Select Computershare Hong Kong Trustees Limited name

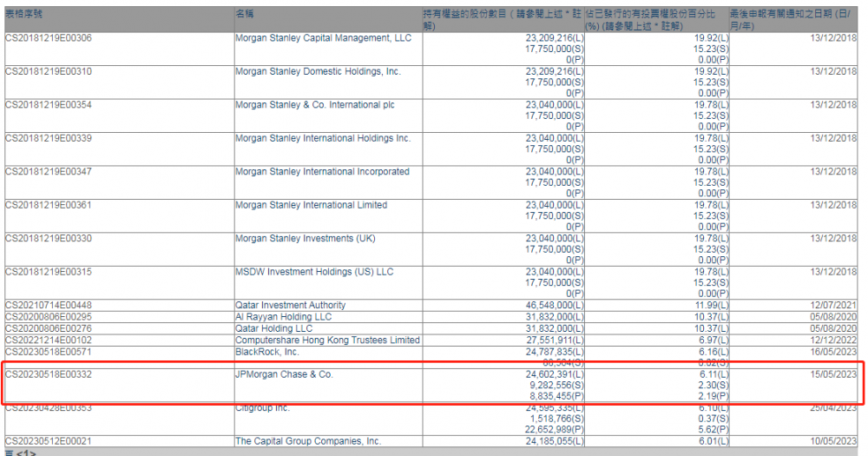328,340
